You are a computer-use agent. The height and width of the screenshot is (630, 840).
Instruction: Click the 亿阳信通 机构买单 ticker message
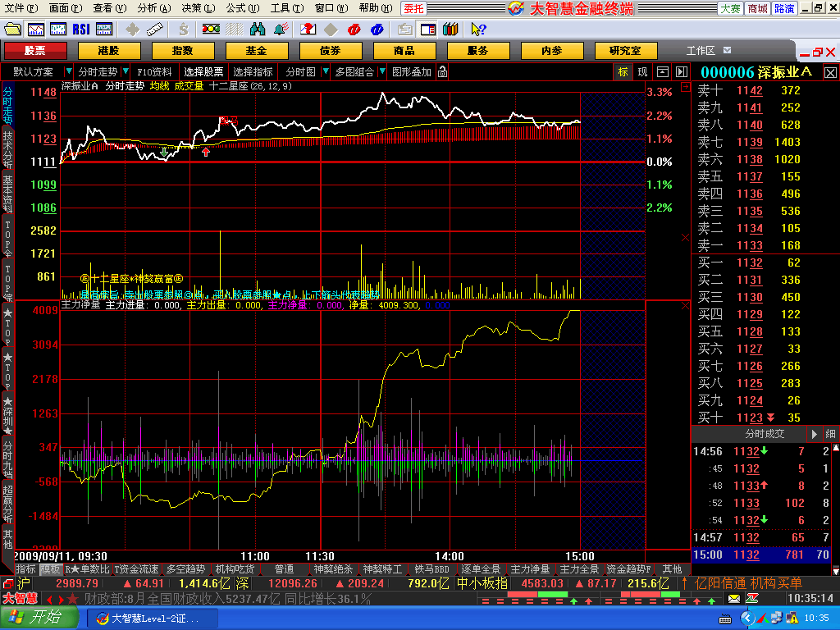[748, 583]
